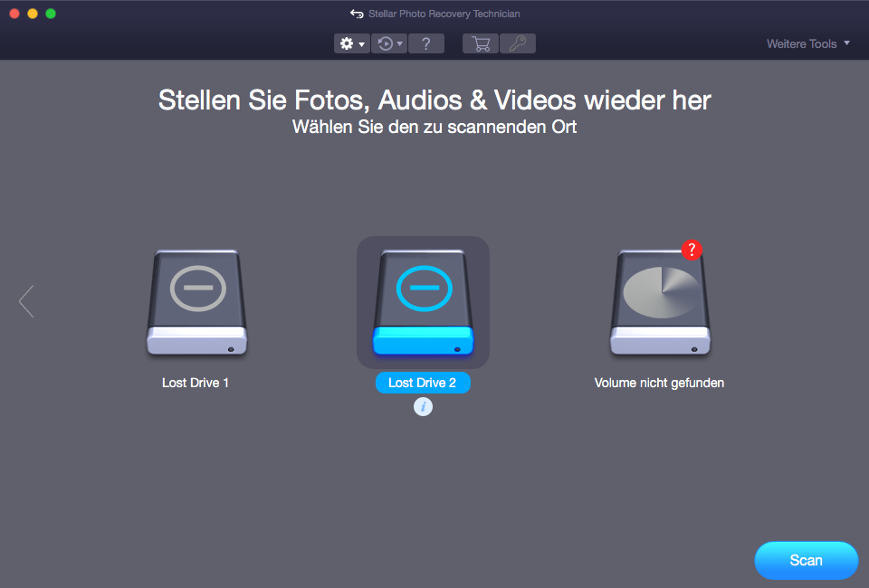Open the settings gear menu
This screenshot has height=588, width=869.
352,43
